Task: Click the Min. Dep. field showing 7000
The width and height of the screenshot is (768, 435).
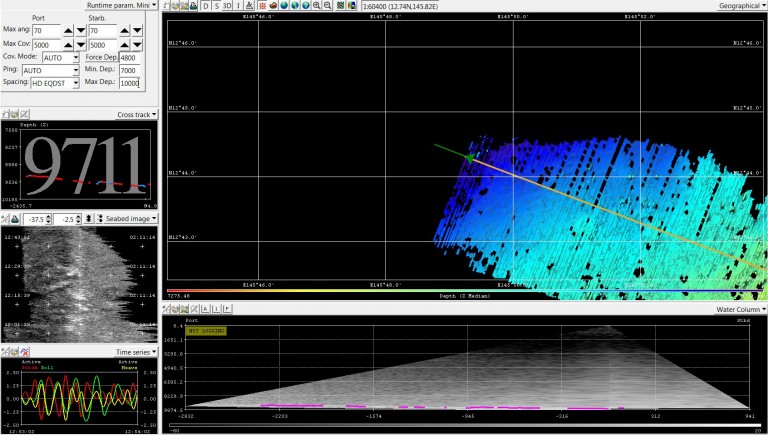Action: tap(130, 71)
